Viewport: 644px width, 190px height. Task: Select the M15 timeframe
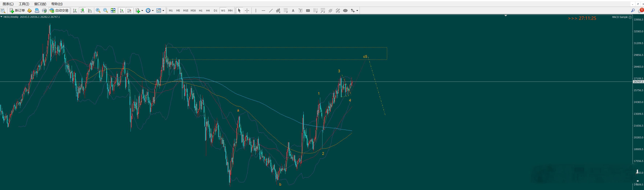[x=186, y=11]
